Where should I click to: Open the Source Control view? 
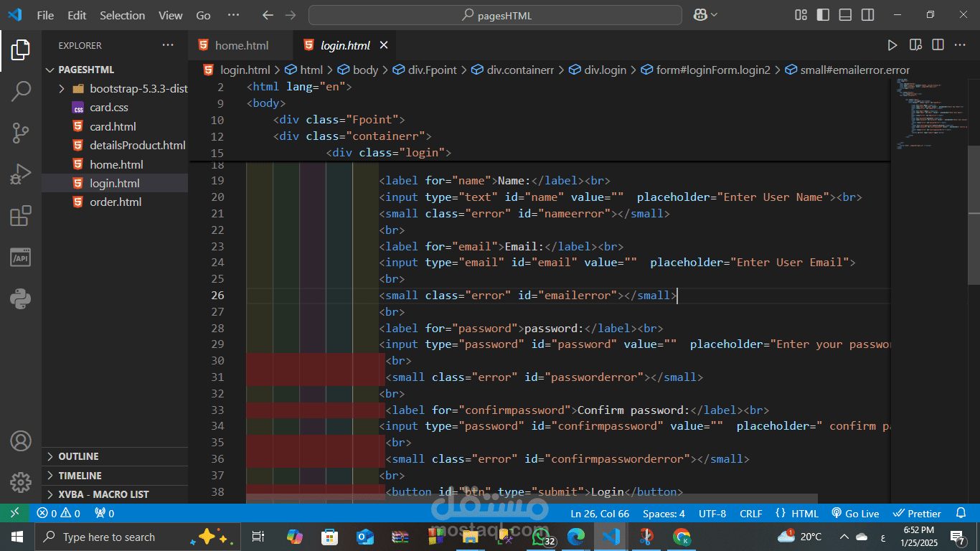[21, 133]
